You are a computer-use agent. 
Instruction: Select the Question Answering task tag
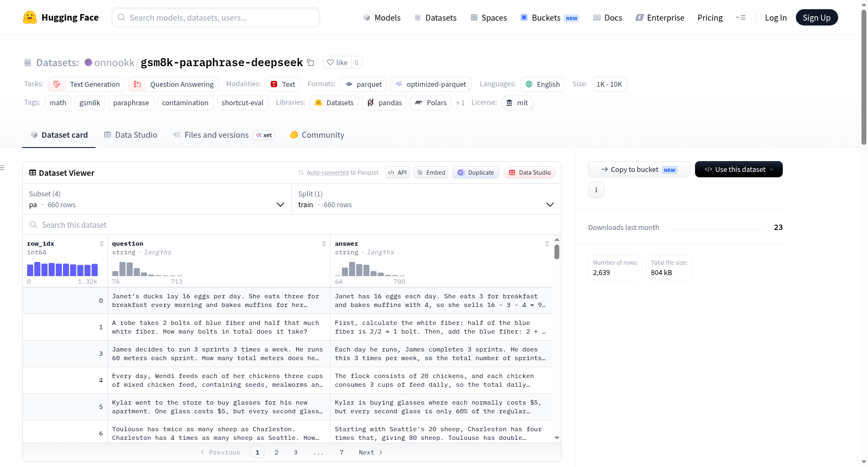[174, 84]
